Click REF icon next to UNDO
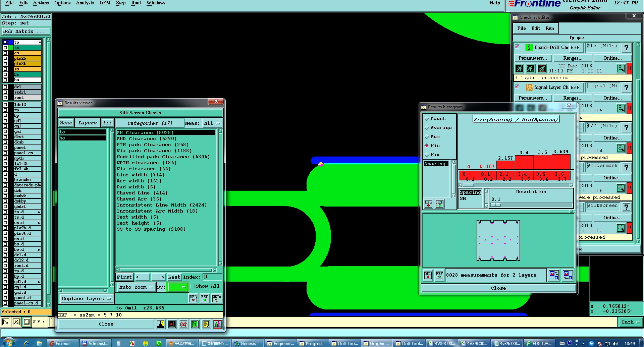The image size is (644, 347). coord(205,298)
